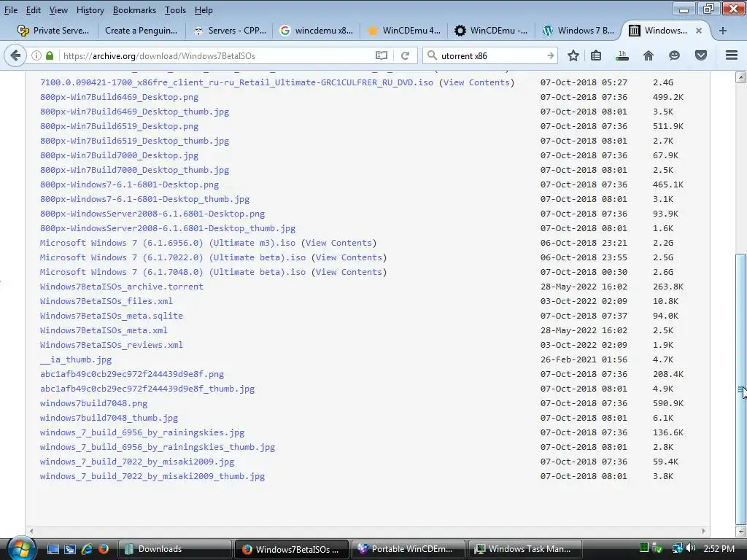This screenshot has width=747, height=560.
Task: Go to the home page icon
Action: click(648, 55)
